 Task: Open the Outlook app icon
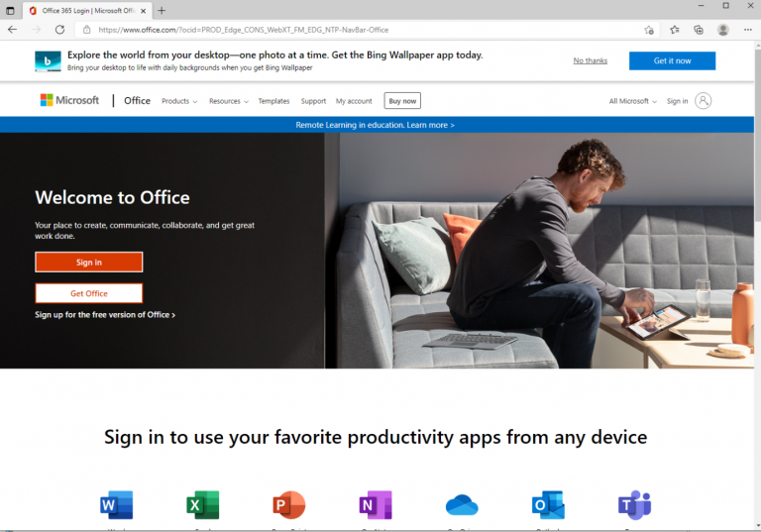click(548, 505)
